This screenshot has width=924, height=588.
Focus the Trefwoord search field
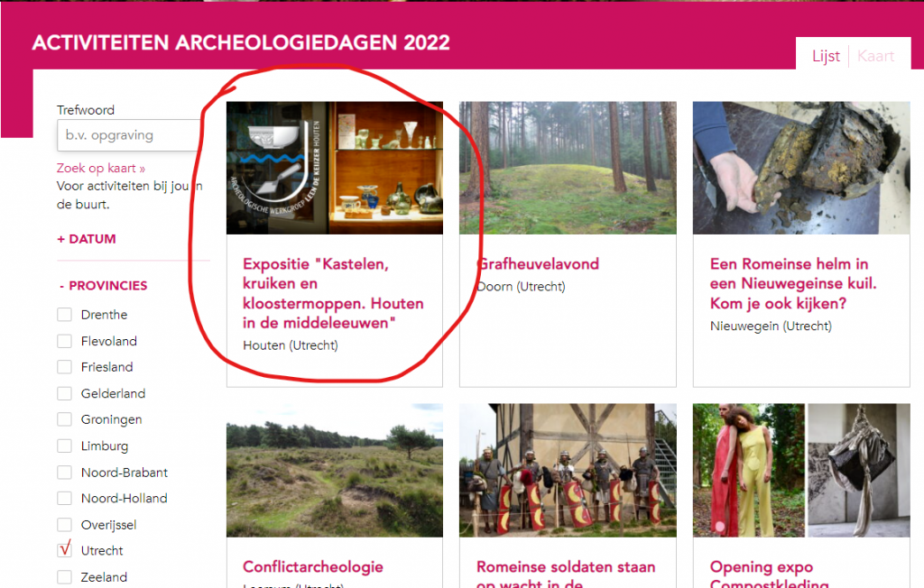(x=130, y=135)
